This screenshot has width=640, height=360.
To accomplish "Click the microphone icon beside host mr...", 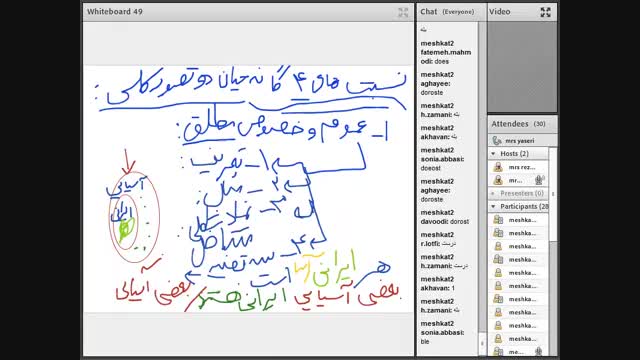I will (539, 180).
